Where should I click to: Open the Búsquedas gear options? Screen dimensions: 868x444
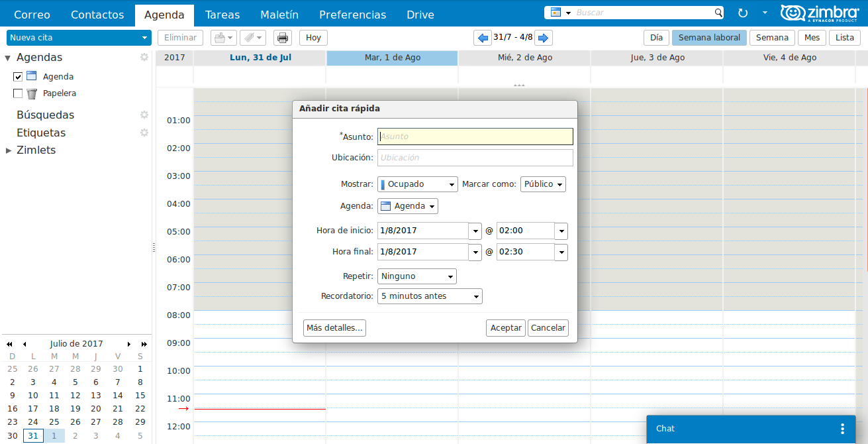(x=144, y=115)
